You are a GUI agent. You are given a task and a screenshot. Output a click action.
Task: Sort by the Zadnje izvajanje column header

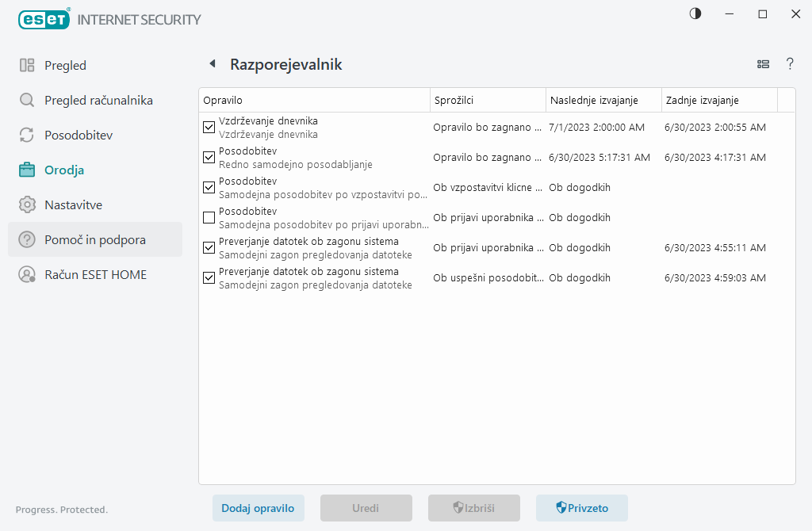coord(718,100)
